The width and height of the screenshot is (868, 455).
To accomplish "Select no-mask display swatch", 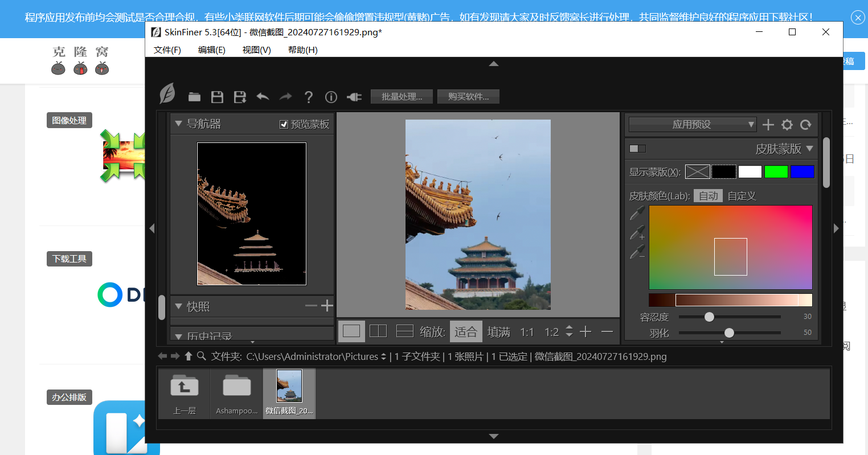I will click(698, 171).
